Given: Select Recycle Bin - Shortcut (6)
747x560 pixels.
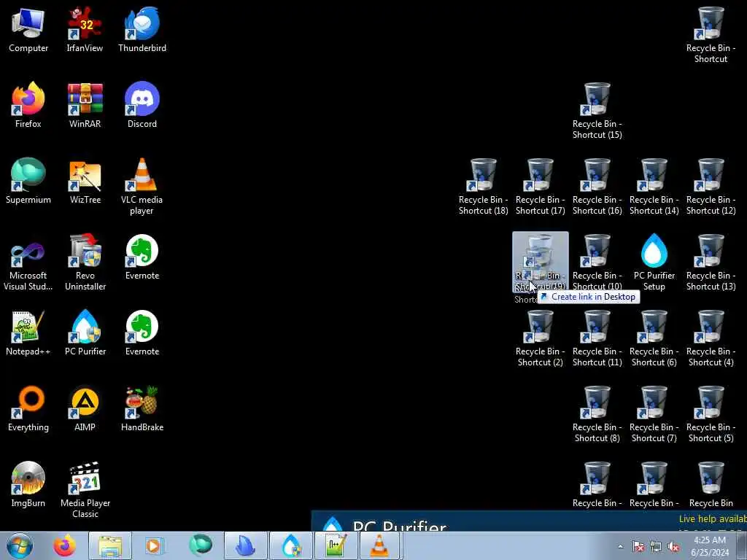Looking at the screenshot, I should coord(654,338).
